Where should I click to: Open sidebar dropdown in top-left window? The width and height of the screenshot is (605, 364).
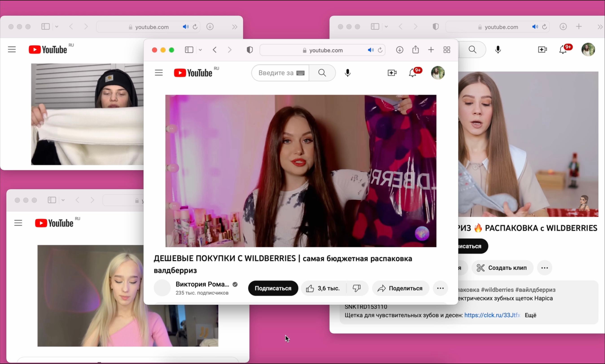point(57,26)
